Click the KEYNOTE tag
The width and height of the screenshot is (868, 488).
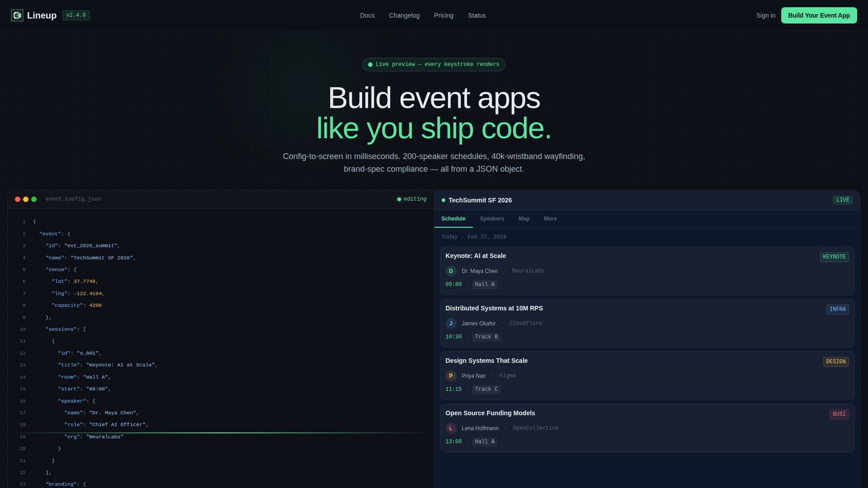834,257
